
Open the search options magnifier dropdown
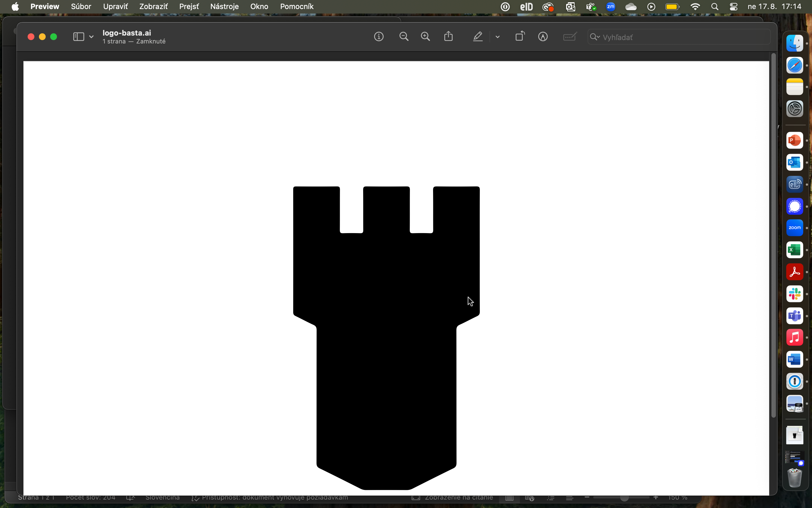tap(595, 37)
